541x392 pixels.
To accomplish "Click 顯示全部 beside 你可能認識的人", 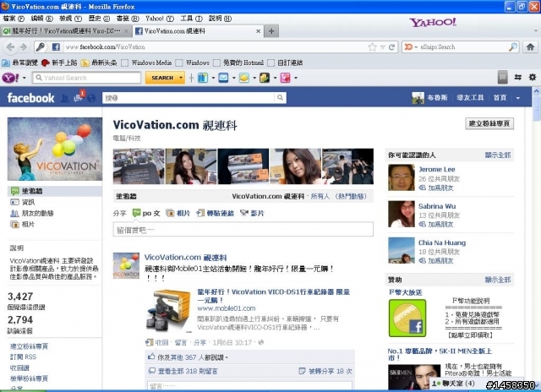I will coord(498,155).
